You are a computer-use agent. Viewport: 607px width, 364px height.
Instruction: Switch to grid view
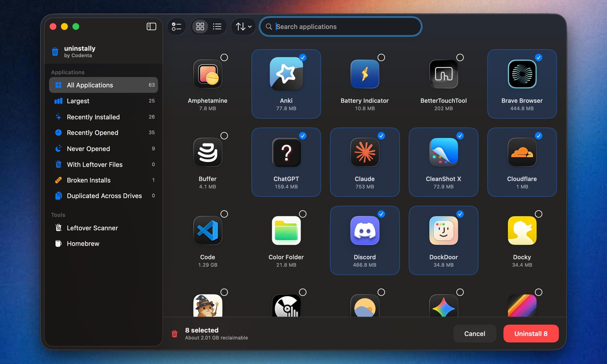tap(200, 26)
